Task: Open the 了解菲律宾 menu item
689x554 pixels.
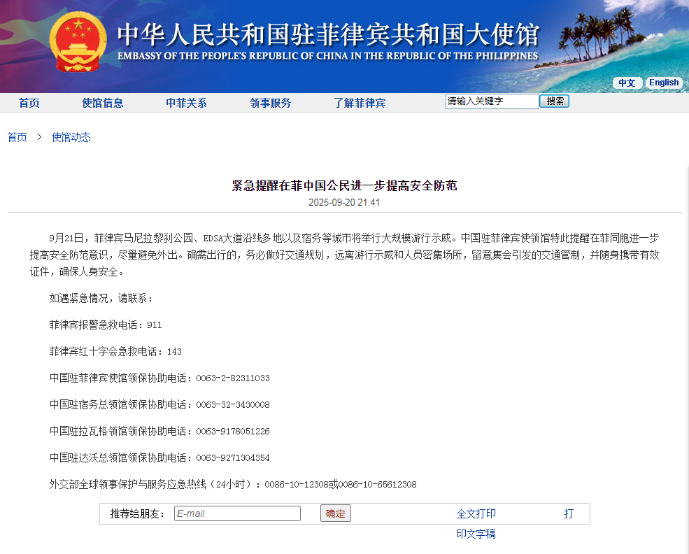Action: pos(359,103)
